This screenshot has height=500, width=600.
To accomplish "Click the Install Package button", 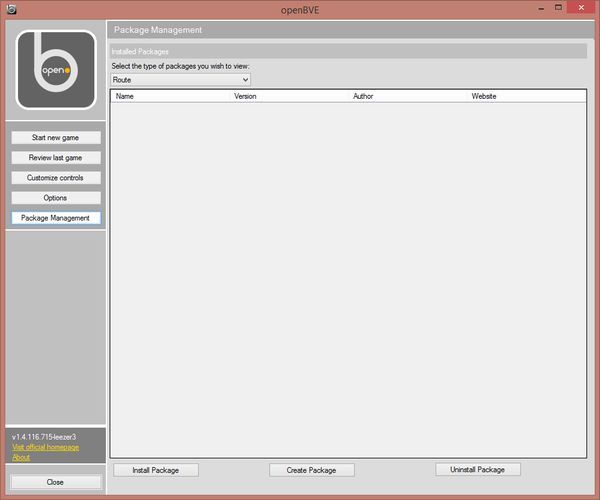I will point(156,470).
